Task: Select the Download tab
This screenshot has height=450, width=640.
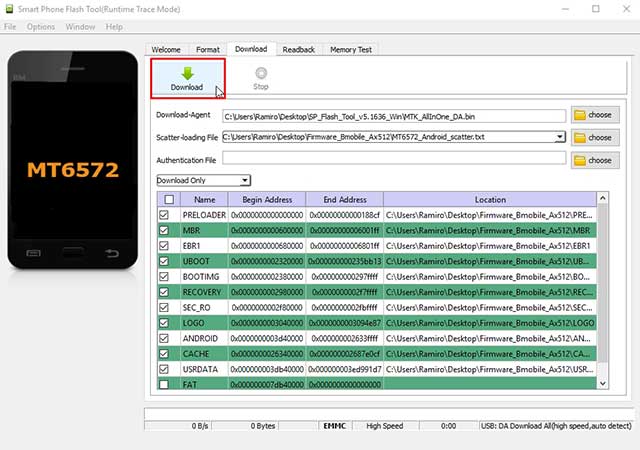Action: click(251, 49)
